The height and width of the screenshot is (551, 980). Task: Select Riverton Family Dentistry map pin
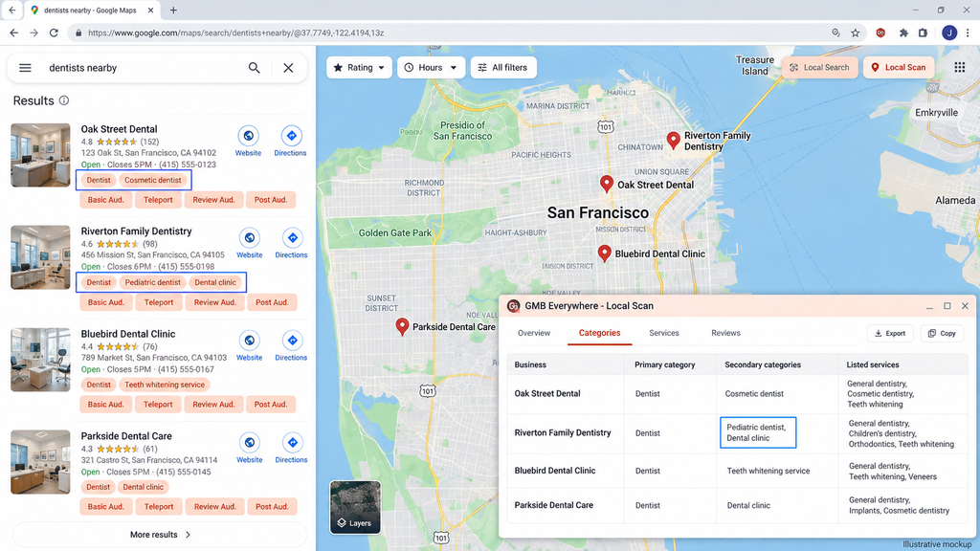pyautogui.click(x=673, y=141)
